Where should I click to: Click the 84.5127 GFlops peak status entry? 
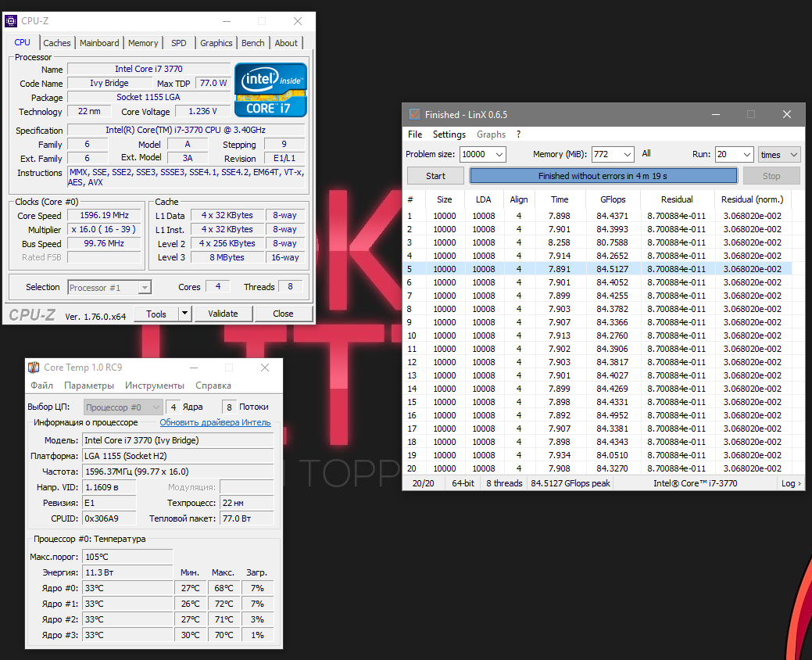(x=571, y=483)
